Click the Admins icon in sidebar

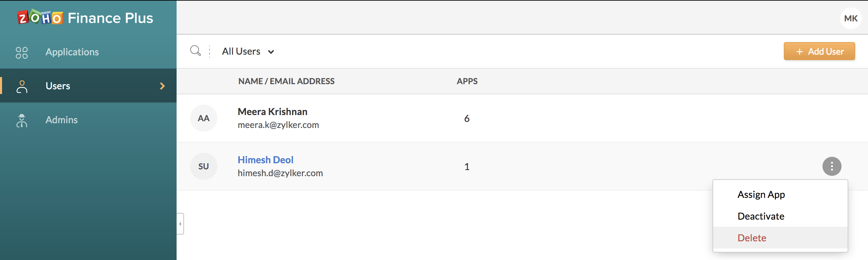(x=22, y=120)
